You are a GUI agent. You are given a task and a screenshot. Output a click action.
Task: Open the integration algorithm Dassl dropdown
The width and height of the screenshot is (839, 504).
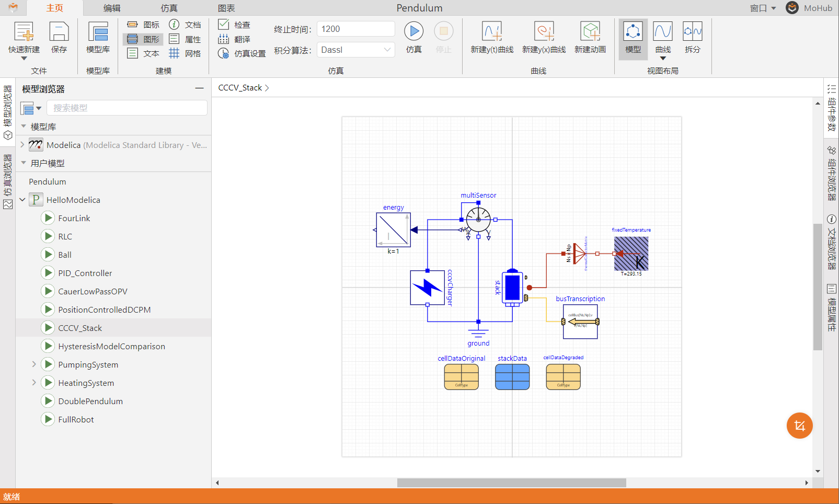(x=356, y=50)
